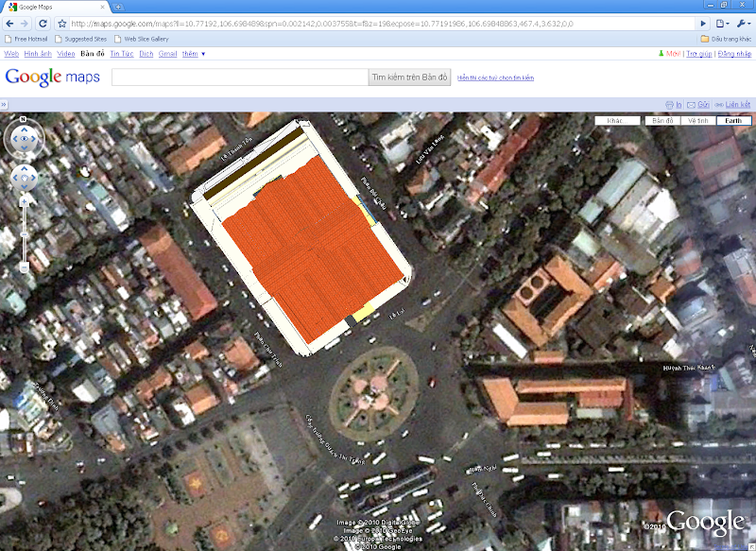Click the zoom slider handle
This screenshot has width=756, height=551.
[x=24, y=234]
